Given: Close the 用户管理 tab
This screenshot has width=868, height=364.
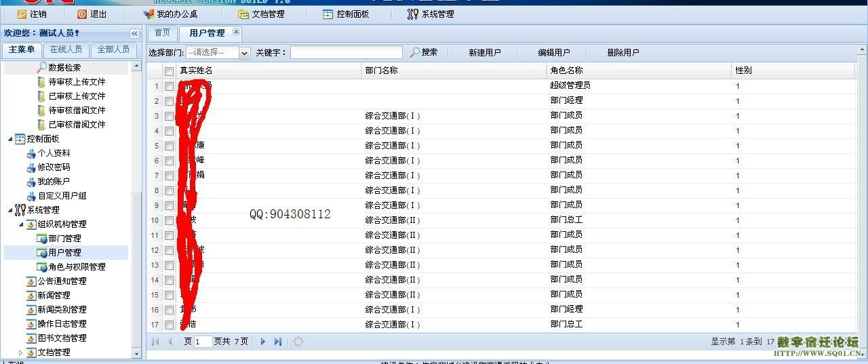Looking at the screenshot, I should [x=236, y=32].
